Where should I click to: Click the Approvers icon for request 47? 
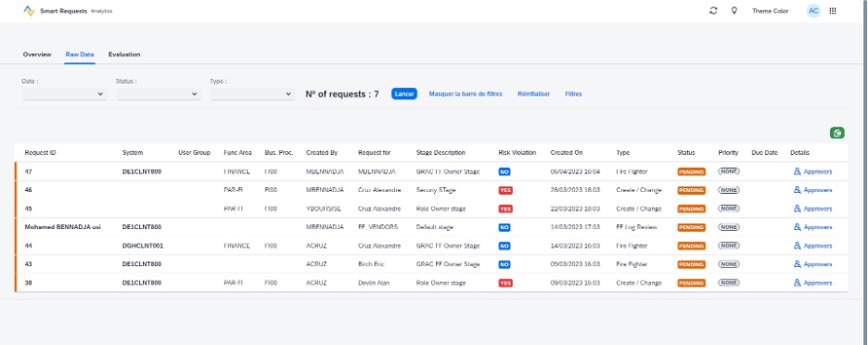coord(798,172)
